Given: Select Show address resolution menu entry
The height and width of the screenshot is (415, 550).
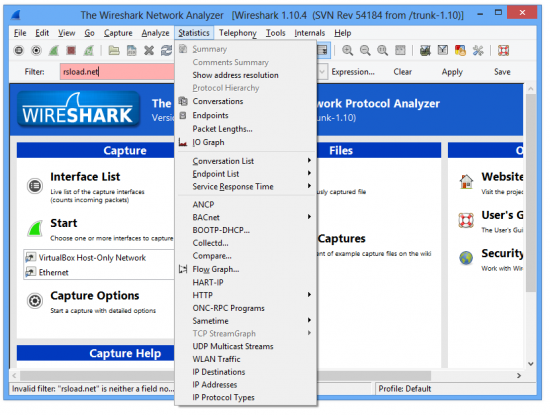Looking at the screenshot, I should pos(246,75).
